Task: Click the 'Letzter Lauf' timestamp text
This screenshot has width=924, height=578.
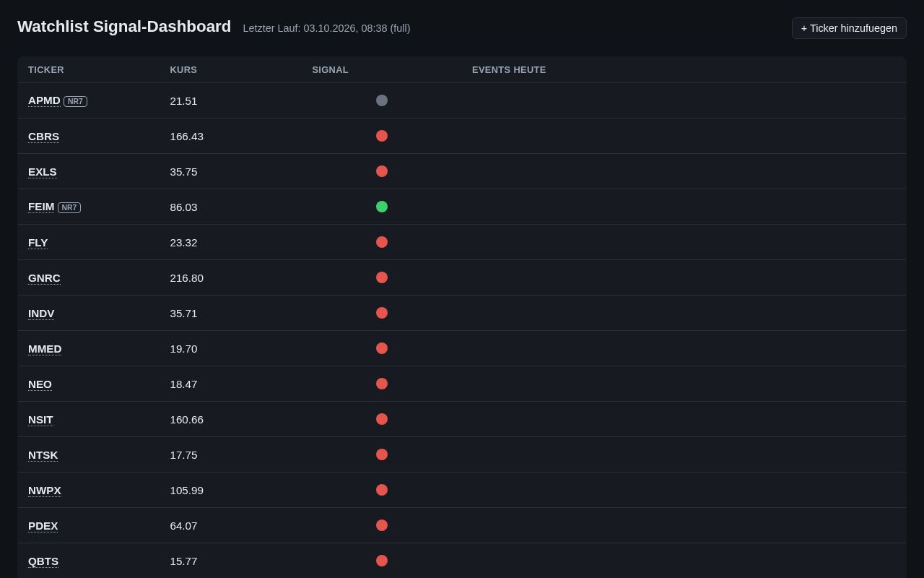Action: 326,28
